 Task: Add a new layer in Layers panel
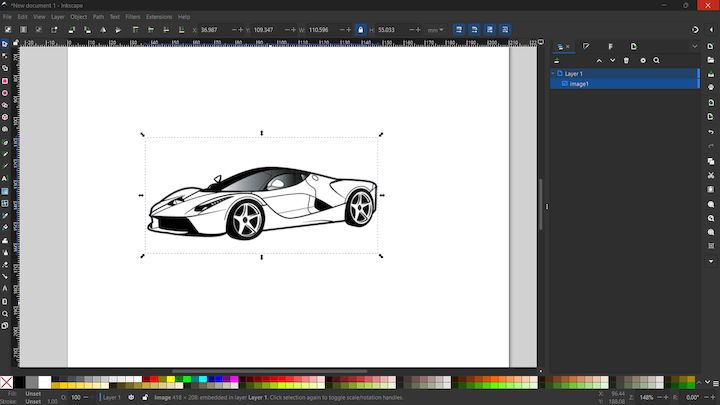point(557,60)
